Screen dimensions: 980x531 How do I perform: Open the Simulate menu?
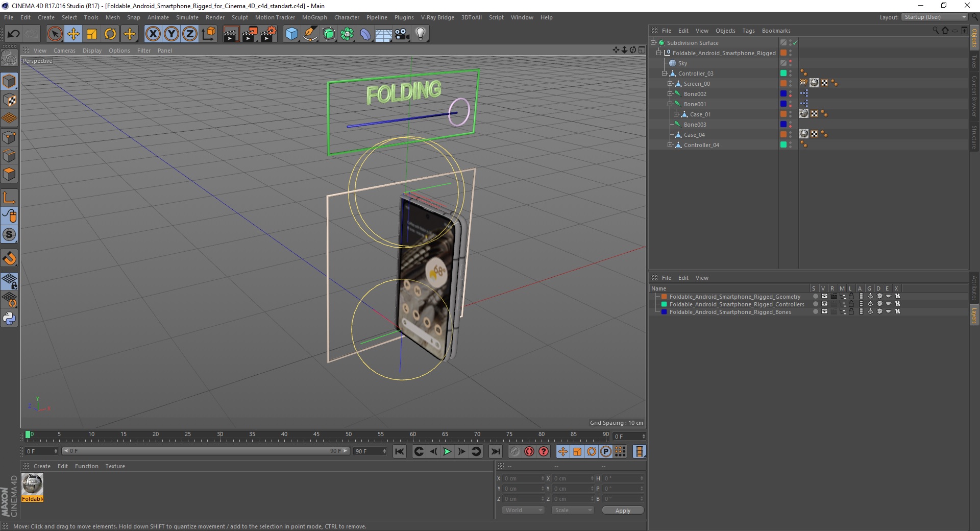(x=187, y=17)
